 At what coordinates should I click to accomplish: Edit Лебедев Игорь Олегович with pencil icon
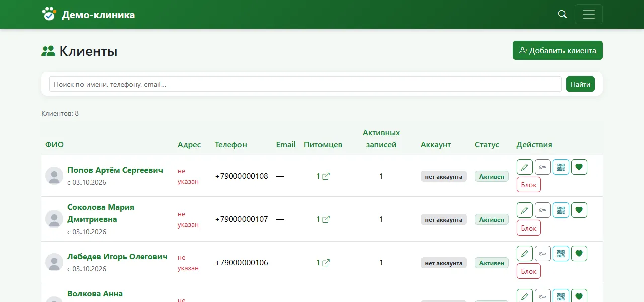pyautogui.click(x=525, y=254)
